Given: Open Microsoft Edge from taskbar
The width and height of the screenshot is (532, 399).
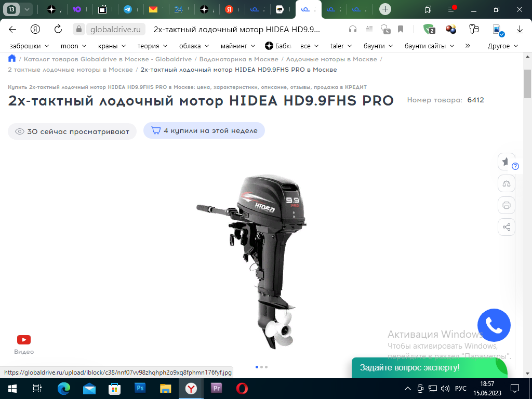Looking at the screenshot, I should [x=64, y=389].
